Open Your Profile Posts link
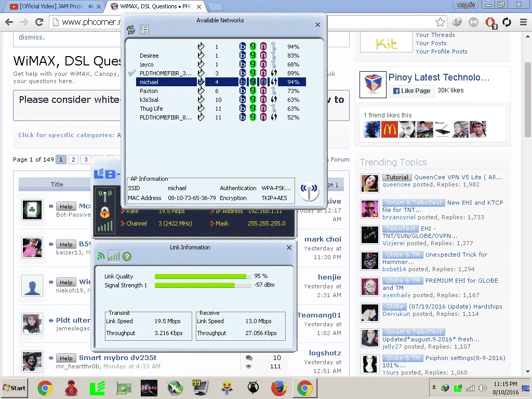Viewport: 532px width, 399px height. click(441, 51)
